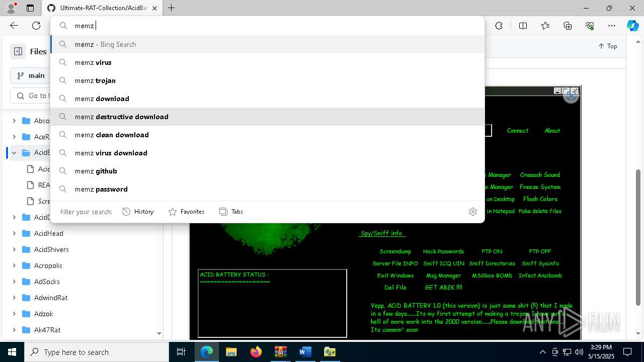Screen dimensions: 644x362
Task: Expand the AcidD folder chevron
Action: pyautogui.click(x=14, y=217)
